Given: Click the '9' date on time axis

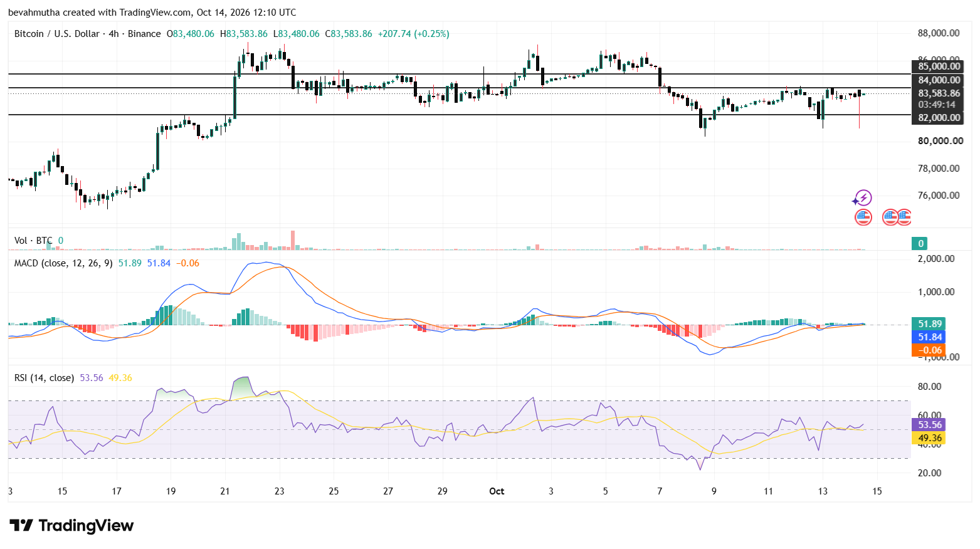Looking at the screenshot, I should 714,491.
